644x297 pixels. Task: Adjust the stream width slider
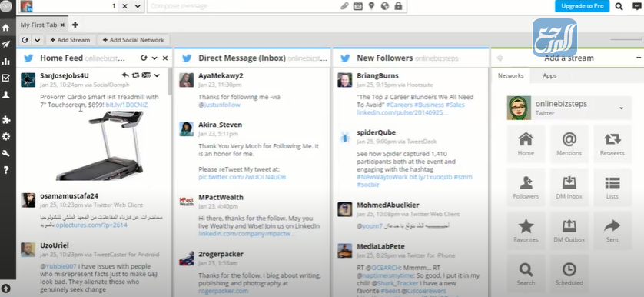pyautogui.click(x=627, y=39)
